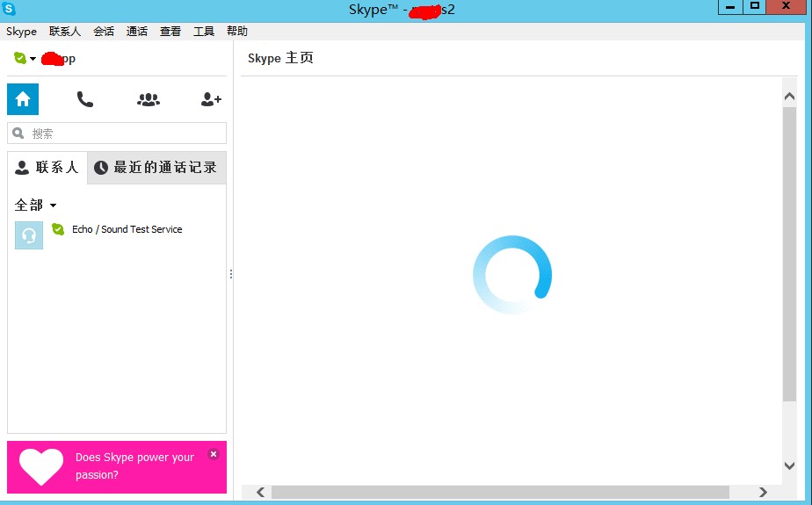Click the Echo service headset avatar
Viewport: 812px width, 505px height.
coord(29,235)
